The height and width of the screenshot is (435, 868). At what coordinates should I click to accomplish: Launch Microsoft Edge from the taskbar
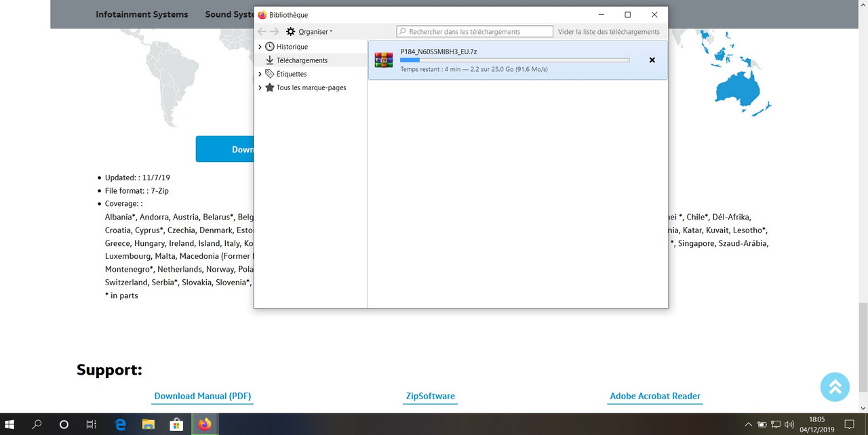pos(121,424)
